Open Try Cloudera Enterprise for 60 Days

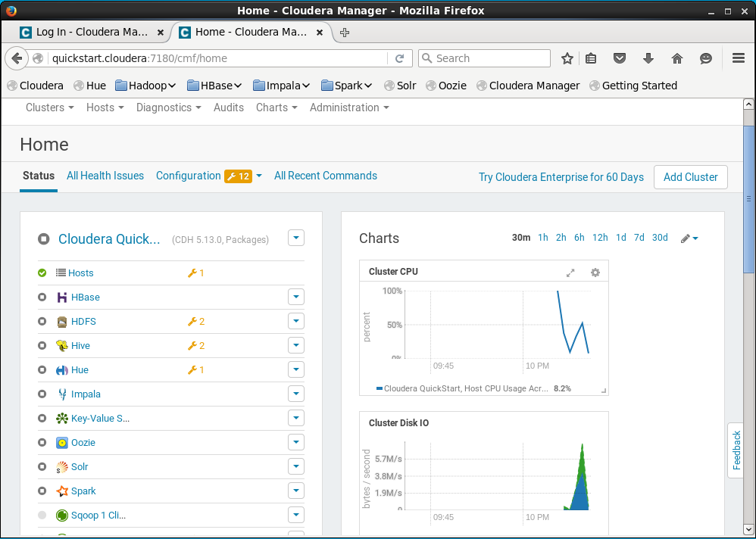tap(561, 176)
